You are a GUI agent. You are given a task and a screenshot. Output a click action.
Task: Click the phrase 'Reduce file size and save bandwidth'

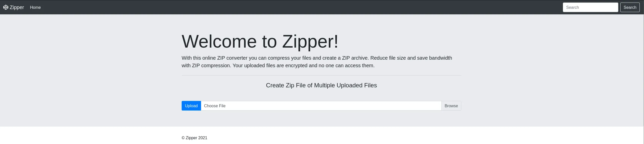[x=411, y=58]
